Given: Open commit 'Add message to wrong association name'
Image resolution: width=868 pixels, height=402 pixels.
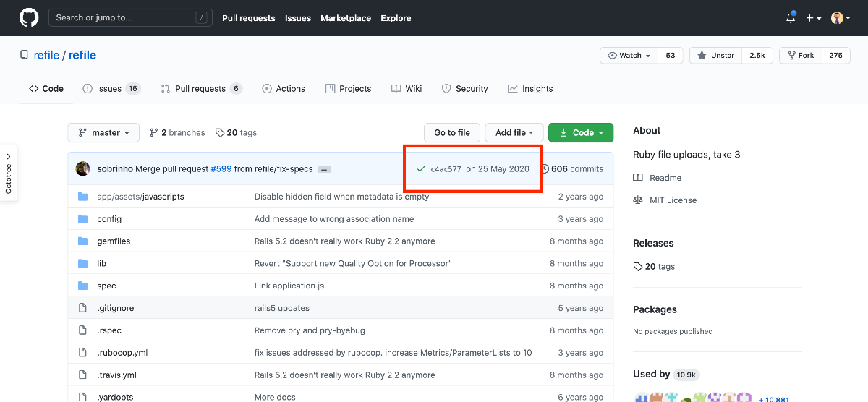Looking at the screenshot, I should pos(334,218).
